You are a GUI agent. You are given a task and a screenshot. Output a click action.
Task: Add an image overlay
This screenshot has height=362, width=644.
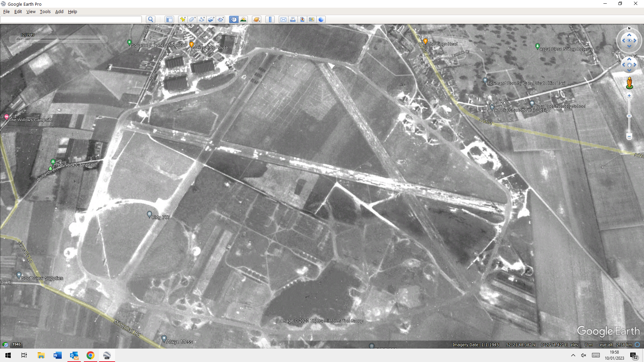point(211,19)
